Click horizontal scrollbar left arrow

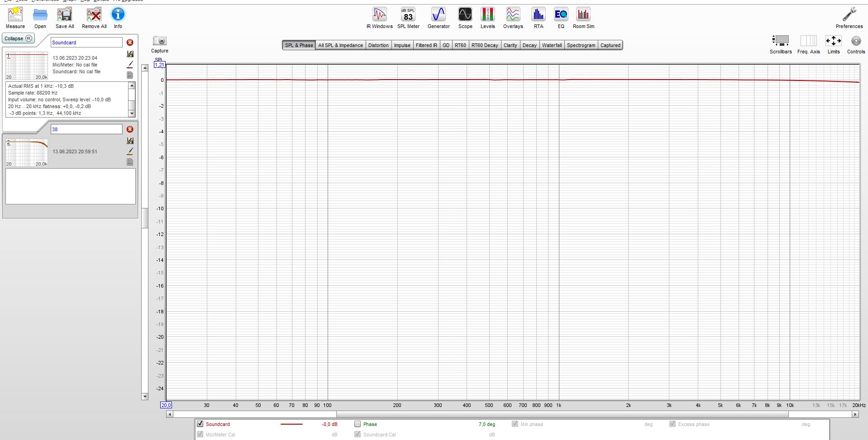pyautogui.click(x=170, y=414)
